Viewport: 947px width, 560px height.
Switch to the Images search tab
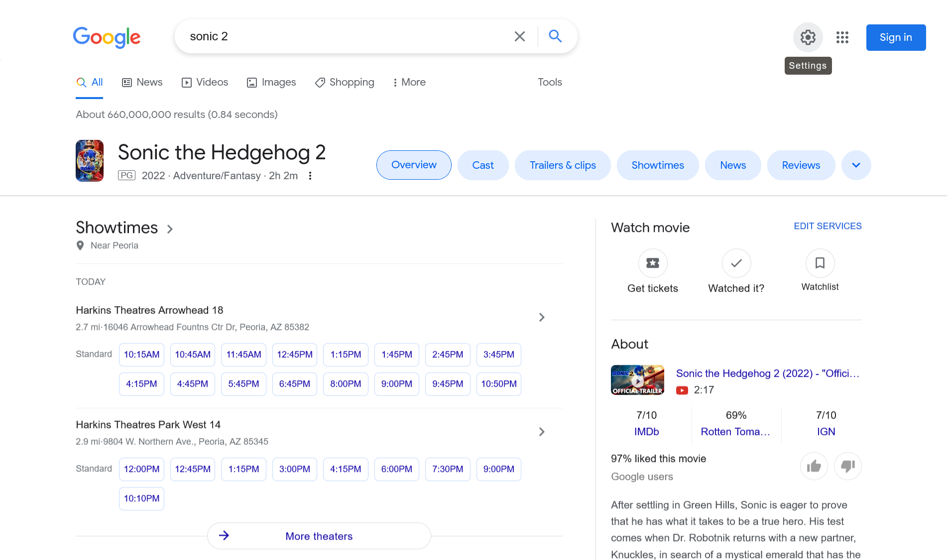[x=271, y=82]
